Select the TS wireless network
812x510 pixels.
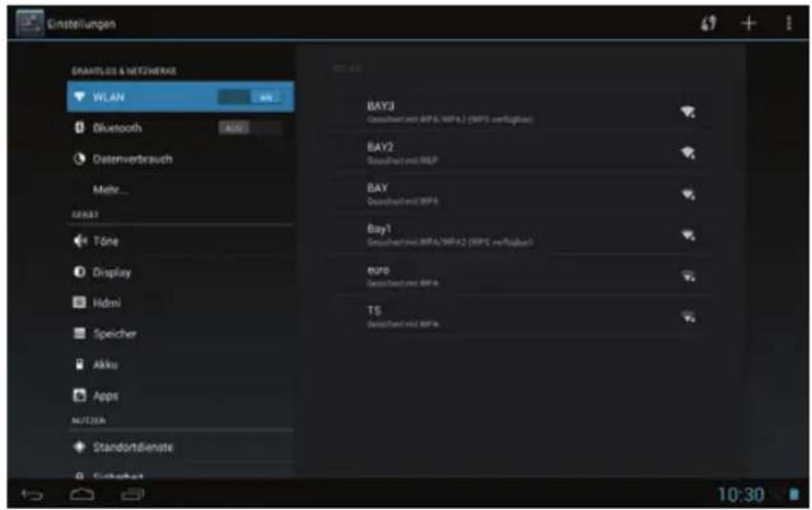pos(523,317)
